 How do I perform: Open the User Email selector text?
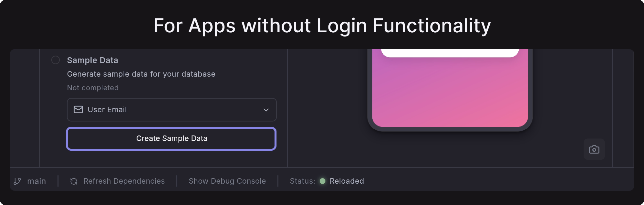[107, 110]
